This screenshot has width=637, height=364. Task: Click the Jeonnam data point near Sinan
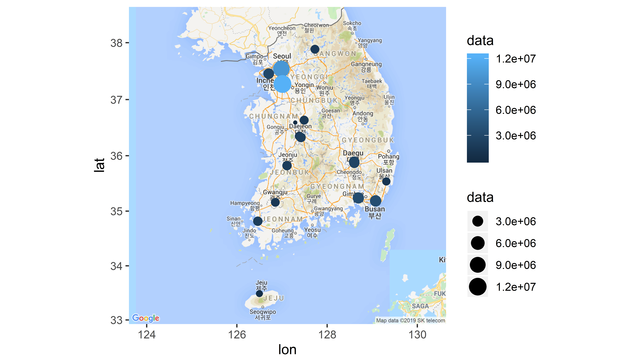tap(258, 221)
